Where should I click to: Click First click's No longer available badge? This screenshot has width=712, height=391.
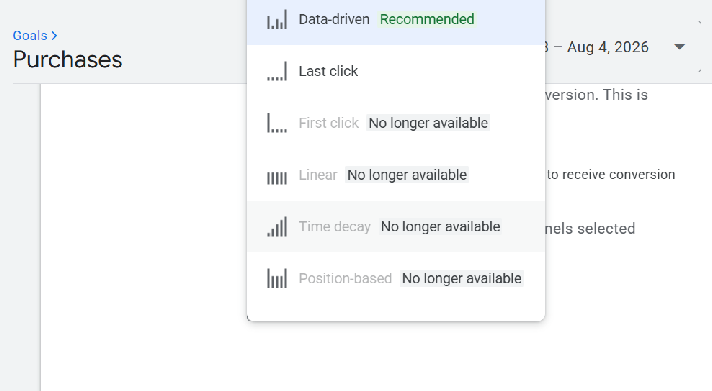[428, 123]
